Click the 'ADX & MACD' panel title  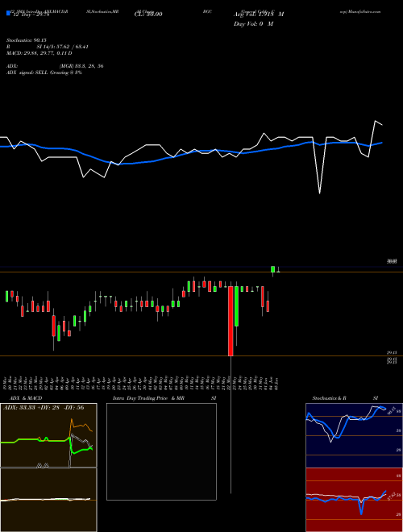[26, 398]
